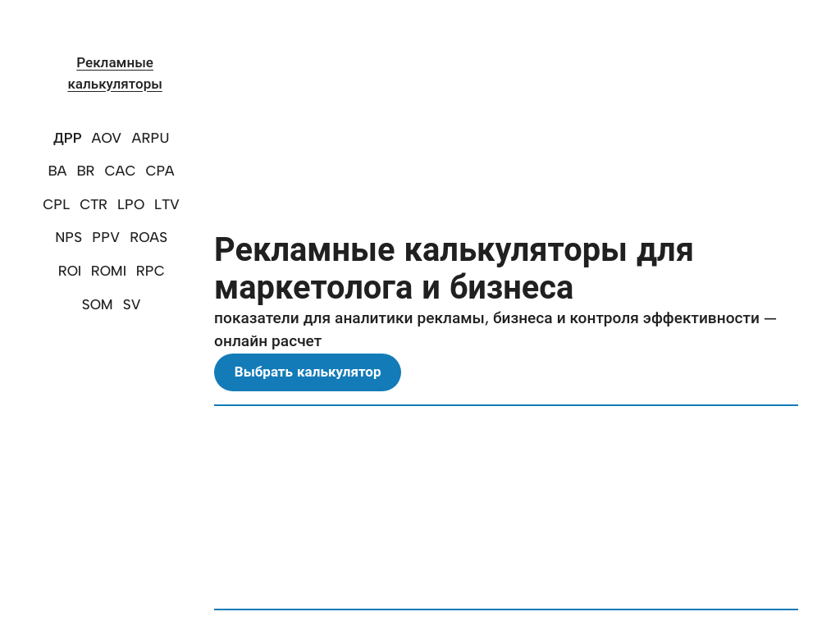This screenshot has width=840, height=630.
Task: Choose the ROI calculator link
Action: pyautogui.click(x=70, y=271)
